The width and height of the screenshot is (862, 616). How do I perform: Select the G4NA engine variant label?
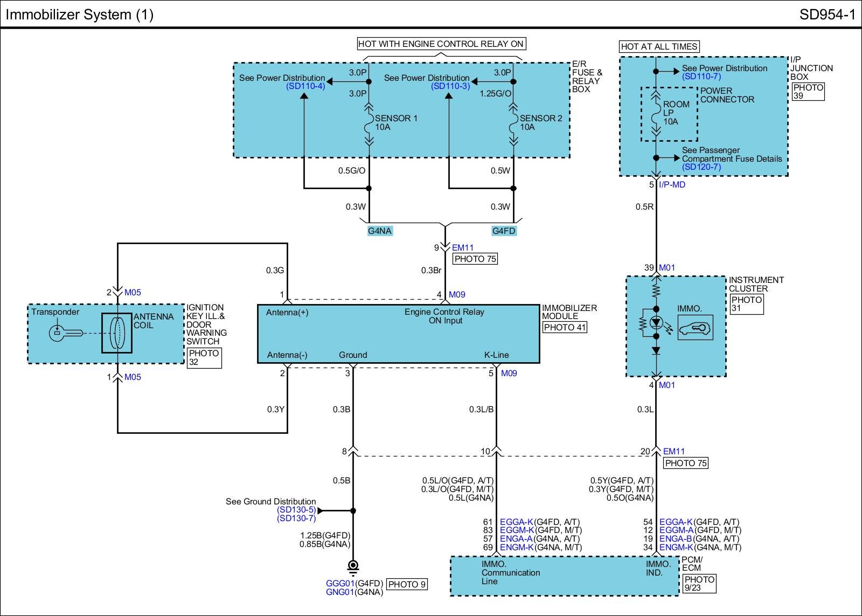pos(380,231)
